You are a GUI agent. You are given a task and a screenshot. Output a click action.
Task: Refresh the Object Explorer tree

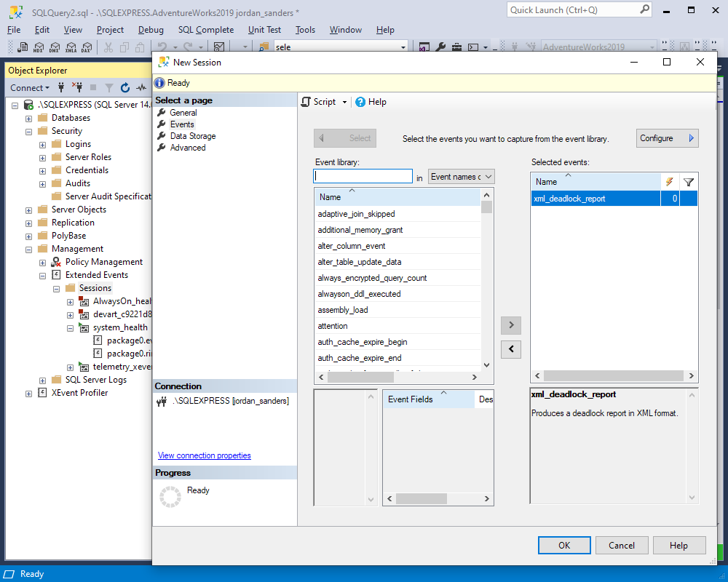coord(125,87)
